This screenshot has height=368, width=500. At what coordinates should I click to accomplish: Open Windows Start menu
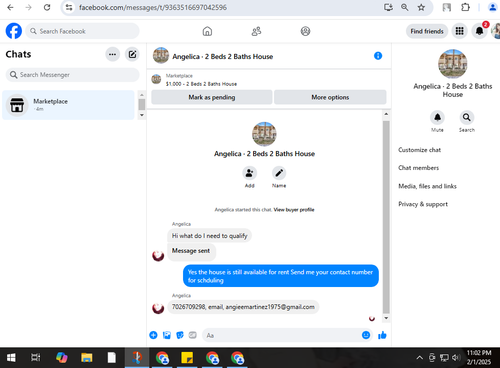coord(11,358)
